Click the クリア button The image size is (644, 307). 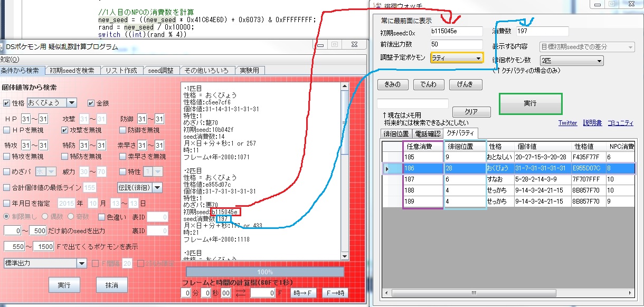(x=471, y=112)
